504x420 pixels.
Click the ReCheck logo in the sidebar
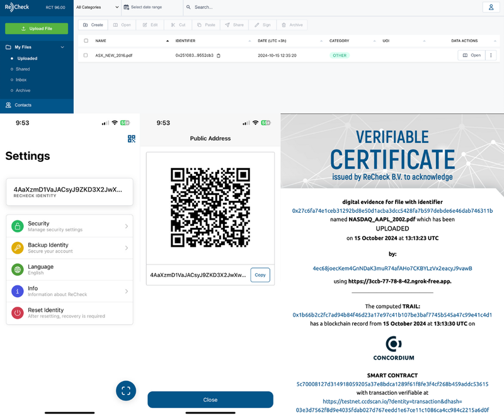click(17, 7)
